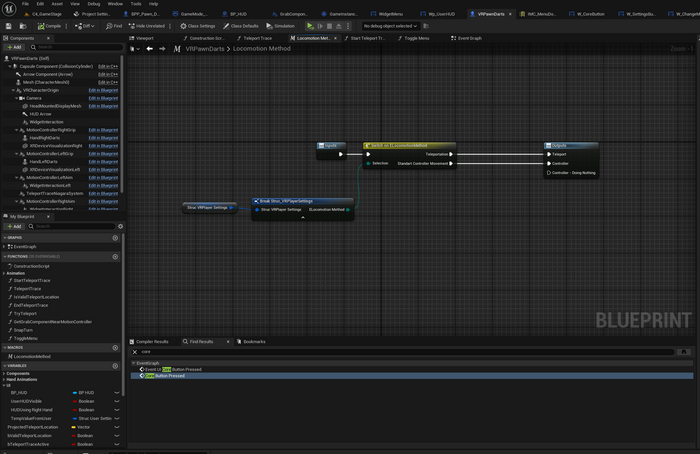Switch to the Event Graph tab
This screenshot has width=700, height=454.
tap(468, 37)
